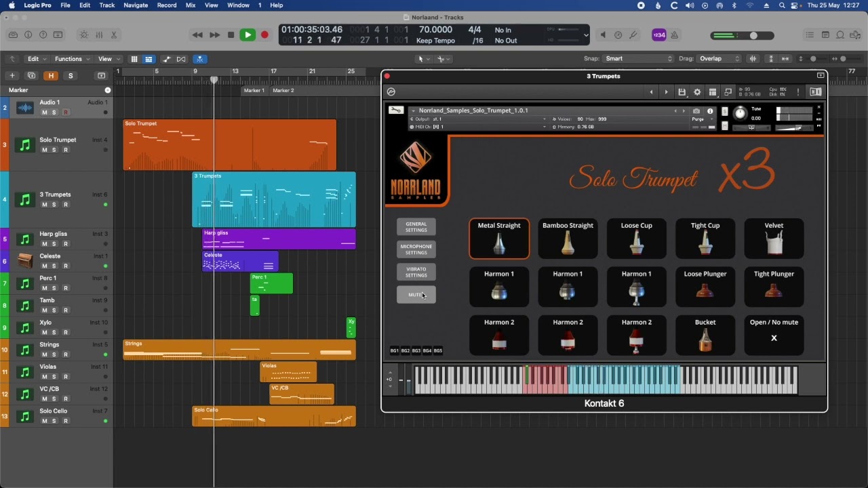868x488 pixels.
Task: Toggle the orange Hide (H) button
Action: pos(51,76)
